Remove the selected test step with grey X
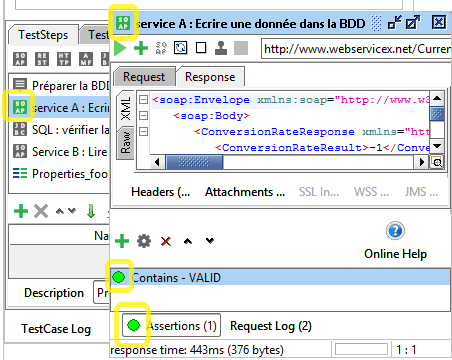Image resolution: width=452 pixels, height=360 pixels. (x=41, y=211)
